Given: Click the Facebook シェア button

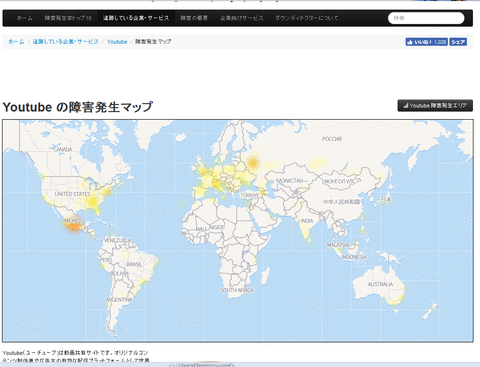Looking at the screenshot, I should (458, 42).
